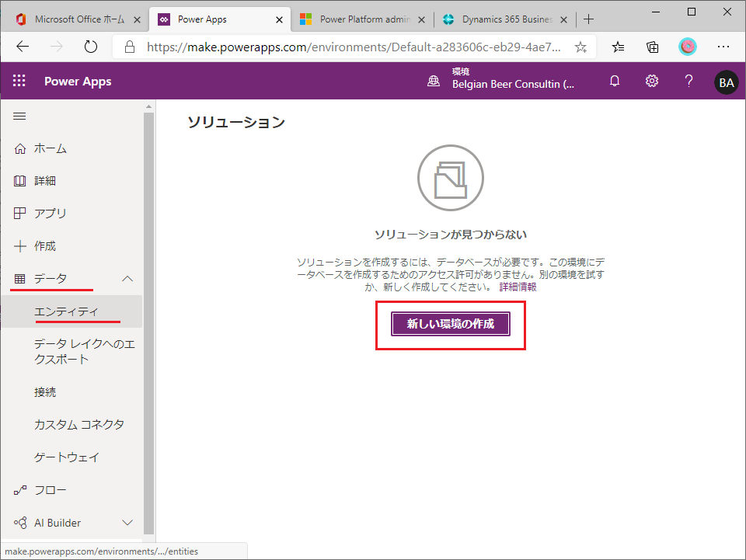Click the environment globe icon

(434, 82)
